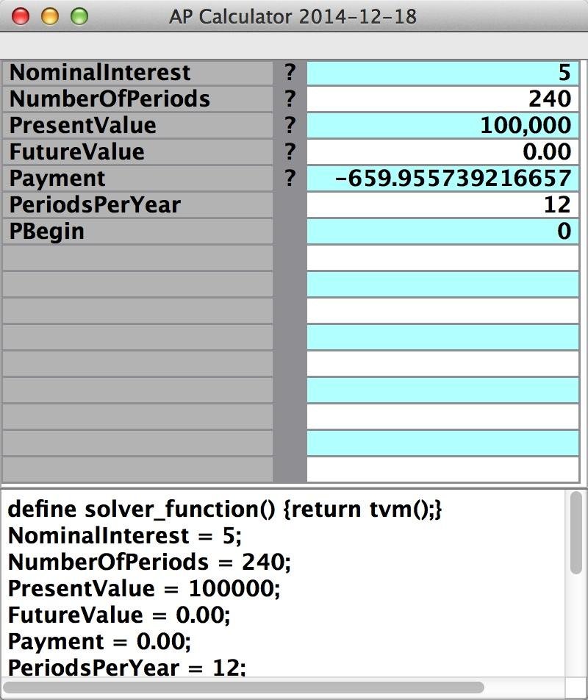The width and height of the screenshot is (588, 700).
Task: Solve for NumberOfPeriods using its question mark
Action: coord(290,99)
